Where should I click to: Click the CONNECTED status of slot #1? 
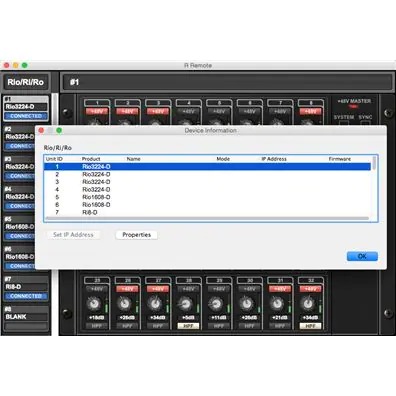tap(26, 116)
